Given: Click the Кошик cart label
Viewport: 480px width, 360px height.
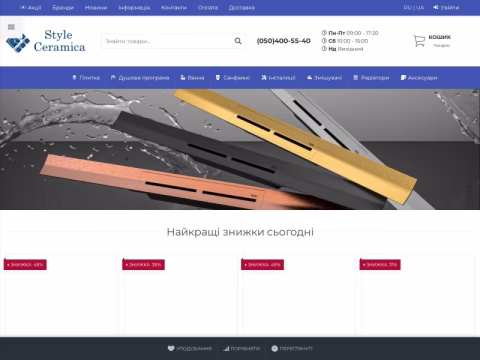Looking at the screenshot, I should pos(439,37).
